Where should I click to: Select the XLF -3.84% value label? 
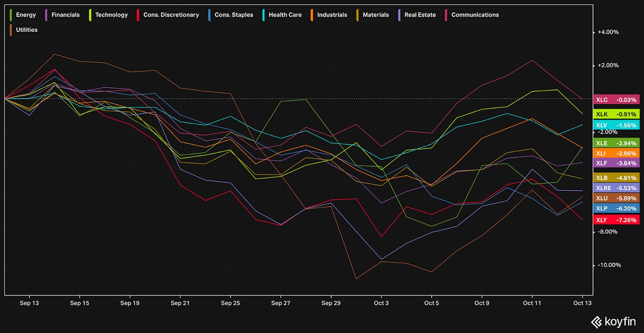click(x=616, y=163)
